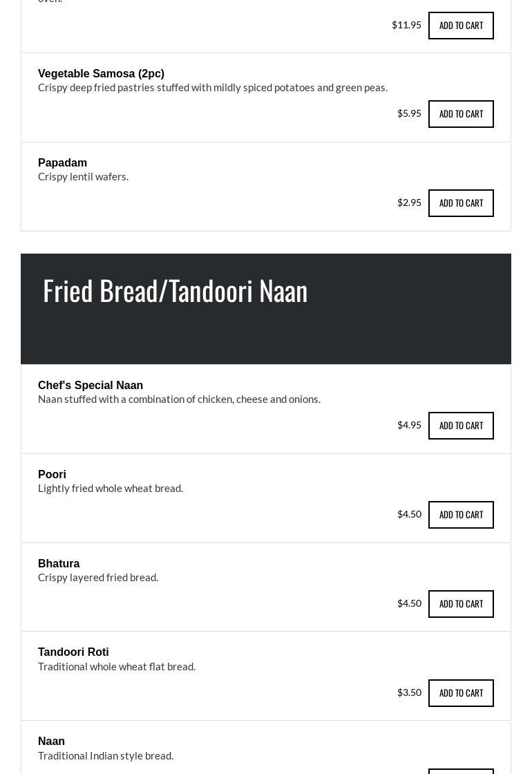
Task: Click the $2.95 Papadam price
Action: (409, 202)
